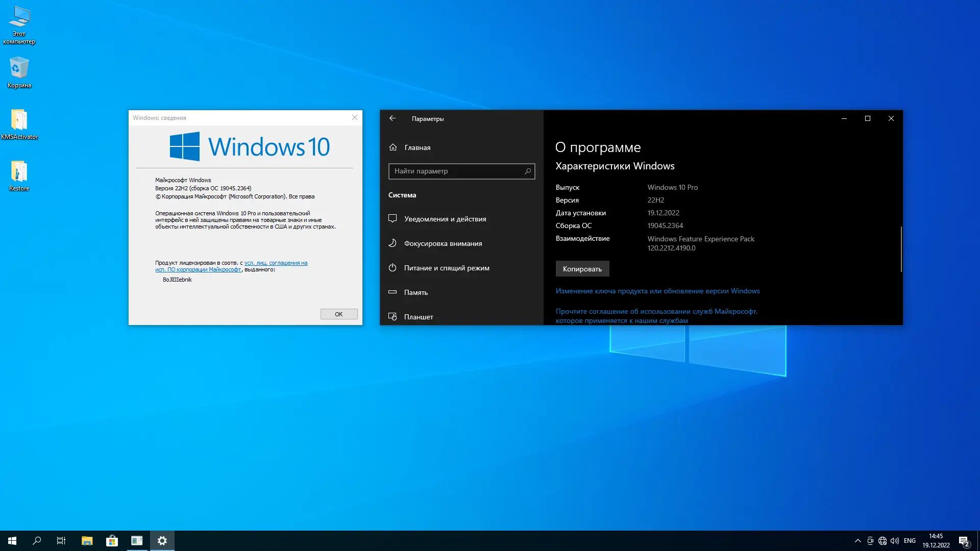
Task: Click the OK button in winver dialog
Action: 339,314
